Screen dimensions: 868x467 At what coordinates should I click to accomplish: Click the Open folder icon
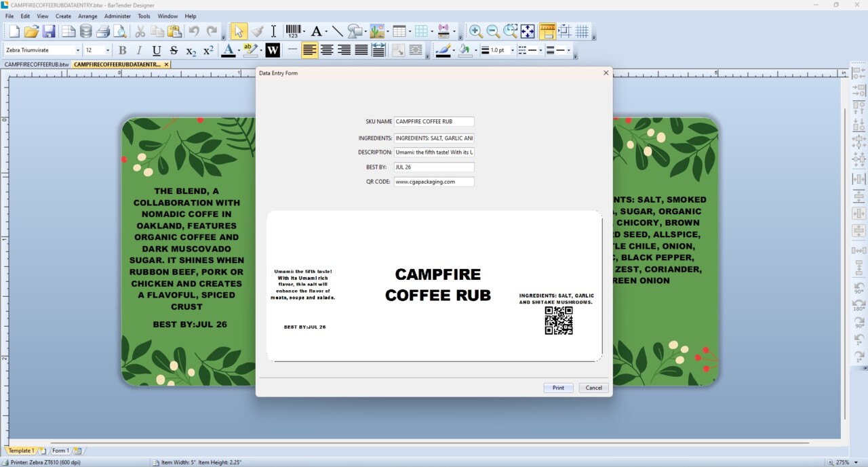[x=31, y=31]
